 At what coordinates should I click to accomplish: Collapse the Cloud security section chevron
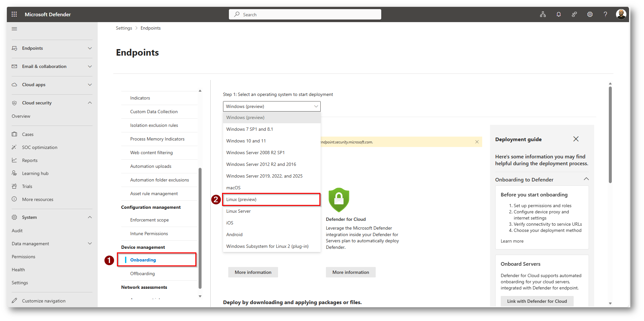90,103
